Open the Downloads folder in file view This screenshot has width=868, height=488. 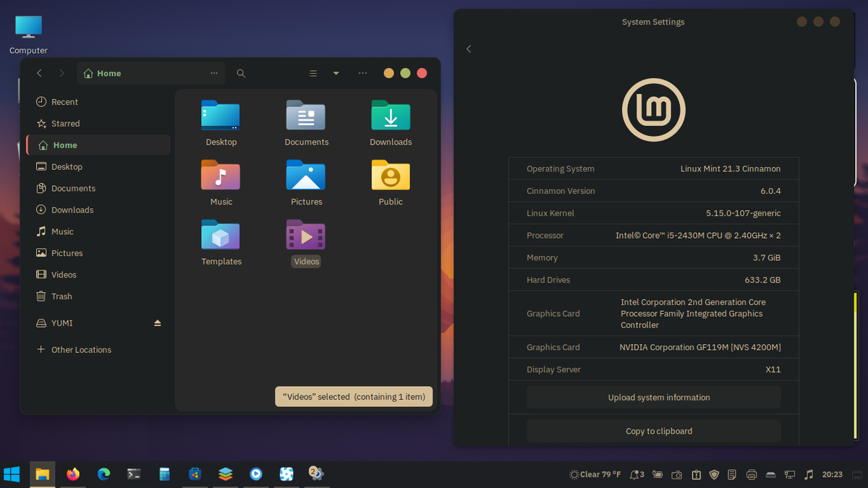pyautogui.click(x=391, y=117)
